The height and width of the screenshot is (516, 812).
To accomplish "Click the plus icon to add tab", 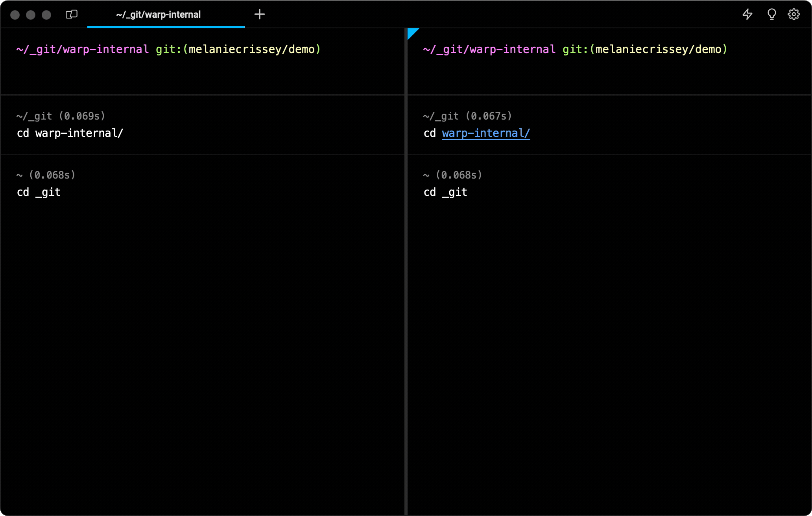I will coord(259,15).
